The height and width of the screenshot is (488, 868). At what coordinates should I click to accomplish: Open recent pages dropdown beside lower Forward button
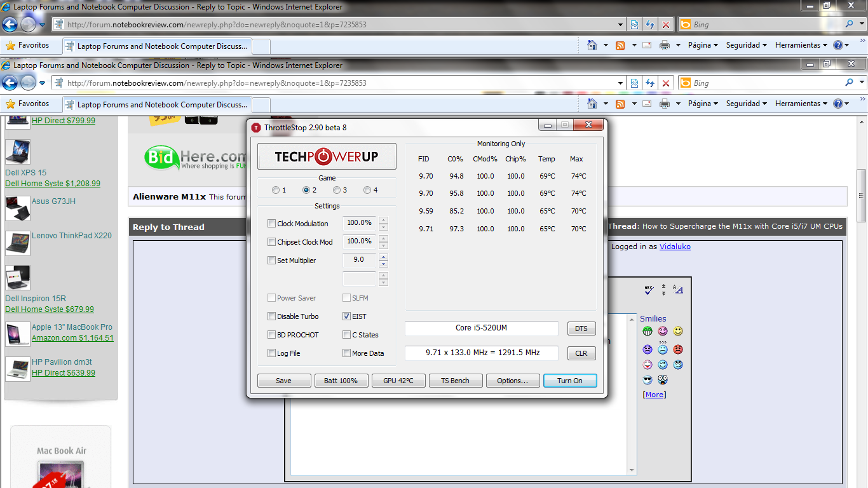[x=43, y=83]
